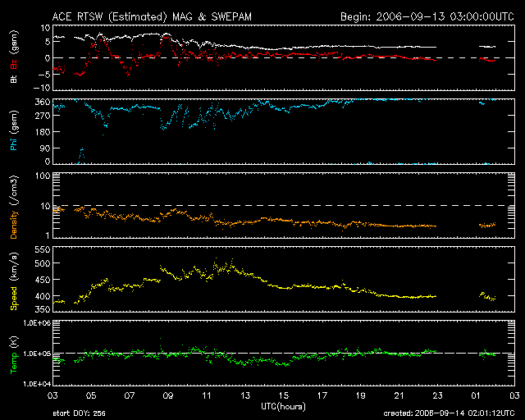Click the '21' hour label on time axis

click(399, 396)
